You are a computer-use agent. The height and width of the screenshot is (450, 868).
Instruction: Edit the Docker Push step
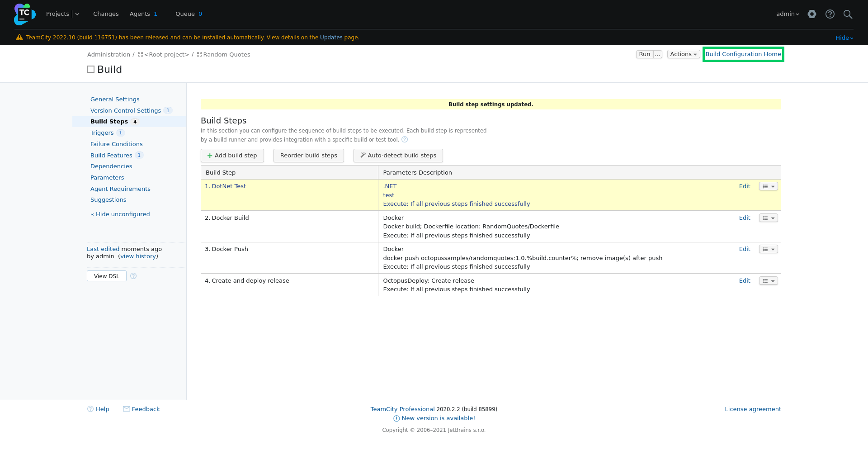point(745,249)
